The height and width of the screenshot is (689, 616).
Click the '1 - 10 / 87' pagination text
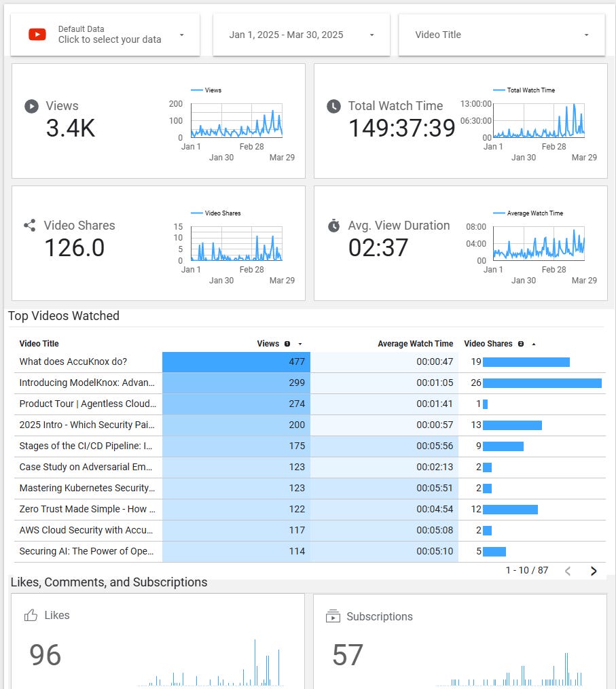[527, 570]
